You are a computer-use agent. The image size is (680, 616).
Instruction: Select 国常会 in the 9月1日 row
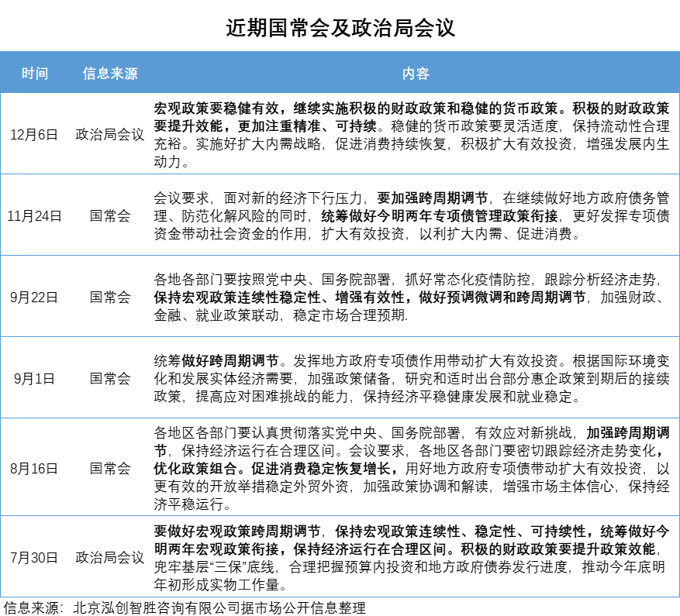pyautogui.click(x=110, y=378)
